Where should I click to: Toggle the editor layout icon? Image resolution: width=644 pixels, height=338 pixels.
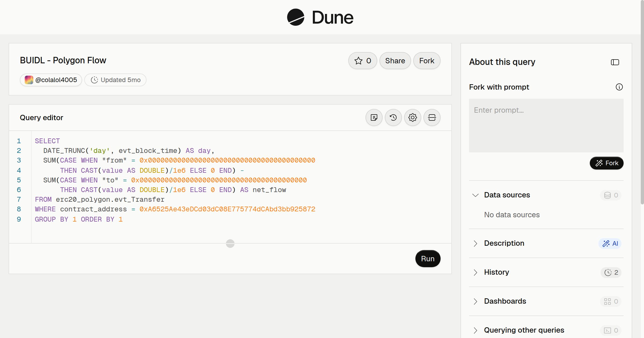[x=432, y=117]
